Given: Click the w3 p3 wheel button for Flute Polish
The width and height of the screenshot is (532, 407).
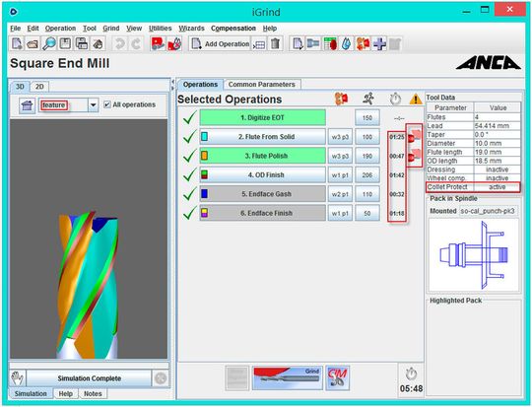Looking at the screenshot, I should coord(340,156).
